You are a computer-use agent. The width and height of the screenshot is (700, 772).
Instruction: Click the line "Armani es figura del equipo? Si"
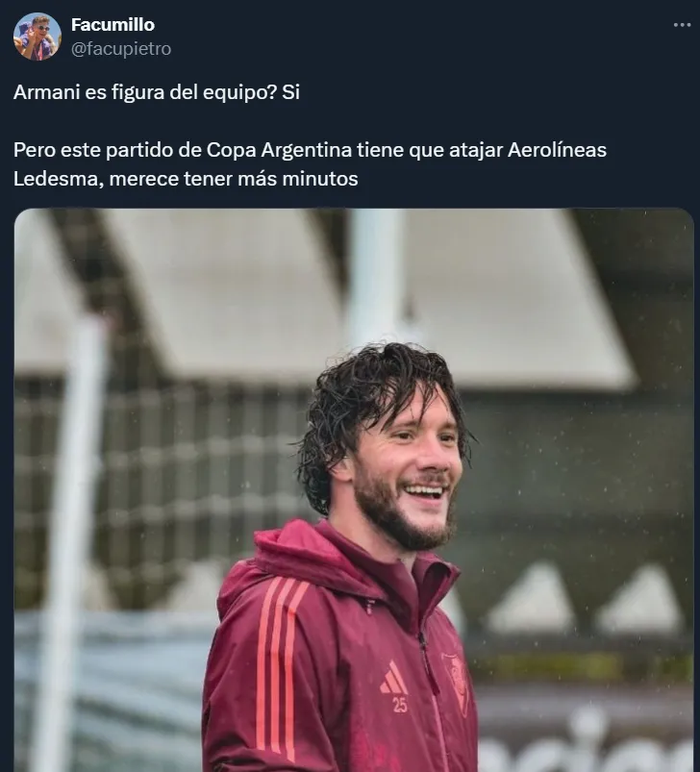(x=157, y=92)
